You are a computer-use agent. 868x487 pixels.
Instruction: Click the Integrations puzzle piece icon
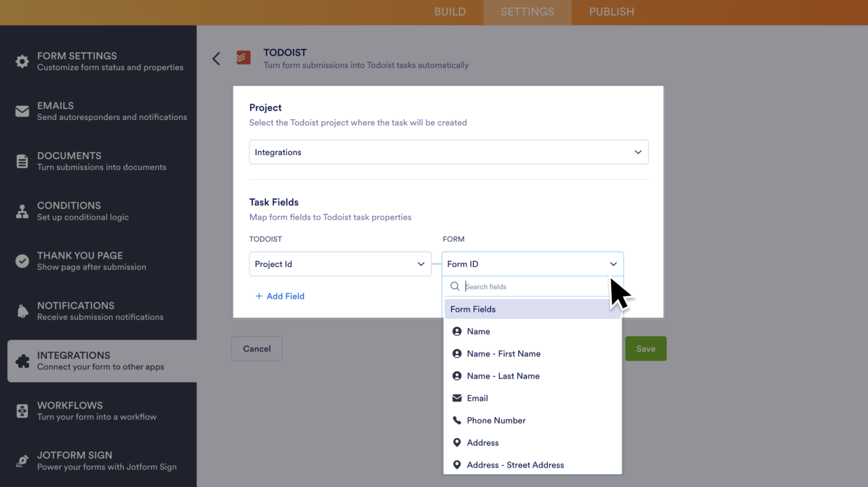22,361
